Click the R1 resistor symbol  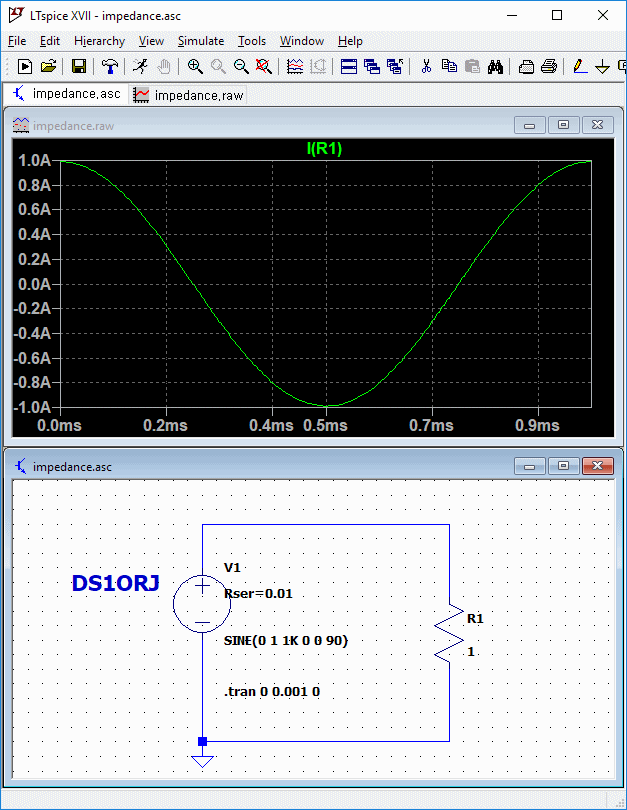pos(449,633)
